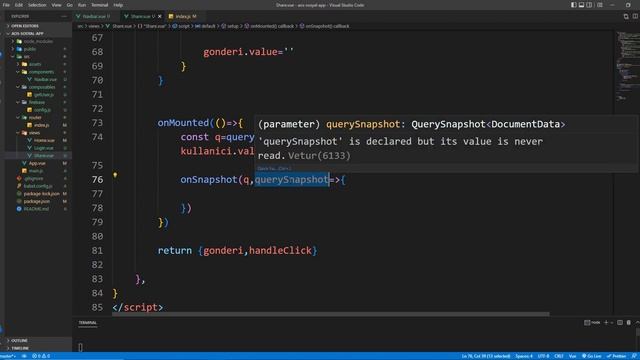
Task: Click the open changes icon in editor toolbar
Action: tap(626, 16)
